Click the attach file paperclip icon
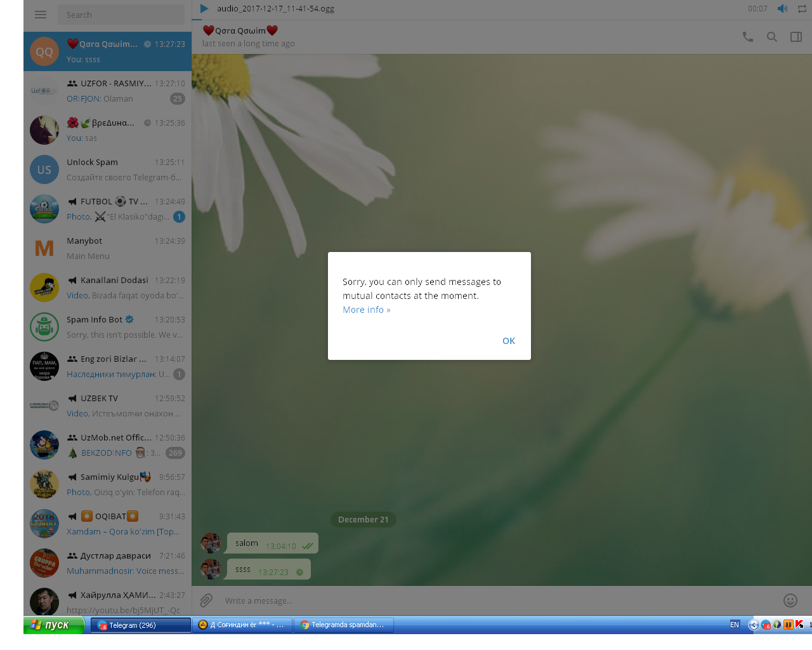 pos(206,600)
